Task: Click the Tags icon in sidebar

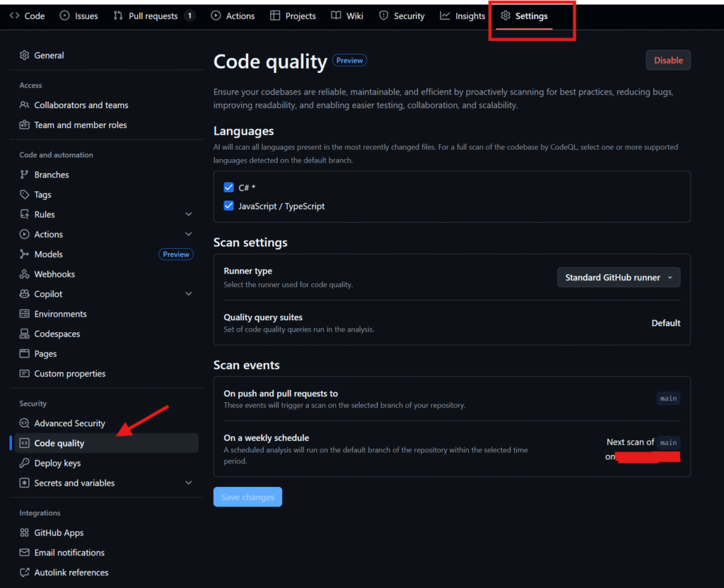Action: pyautogui.click(x=25, y=195)
